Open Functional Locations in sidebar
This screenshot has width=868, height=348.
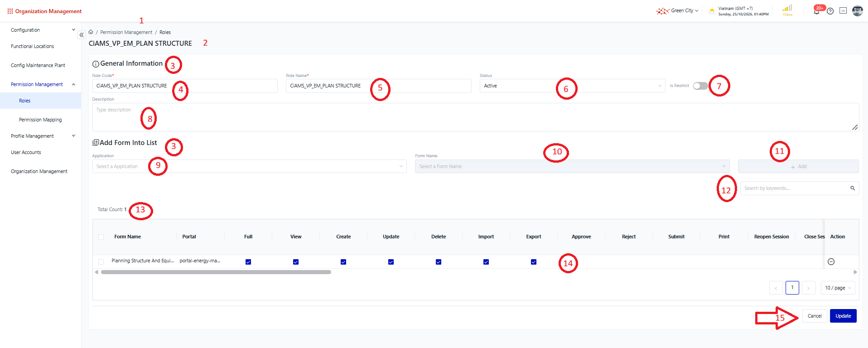click(32, 46)
